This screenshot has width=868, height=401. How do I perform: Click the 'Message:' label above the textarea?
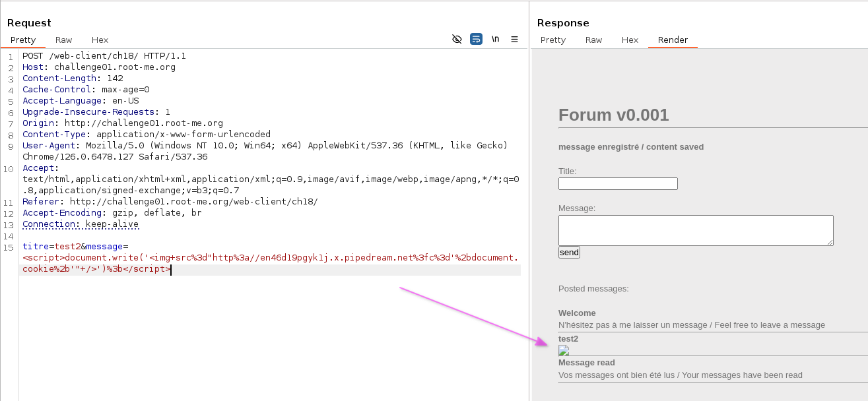(577, 208)
